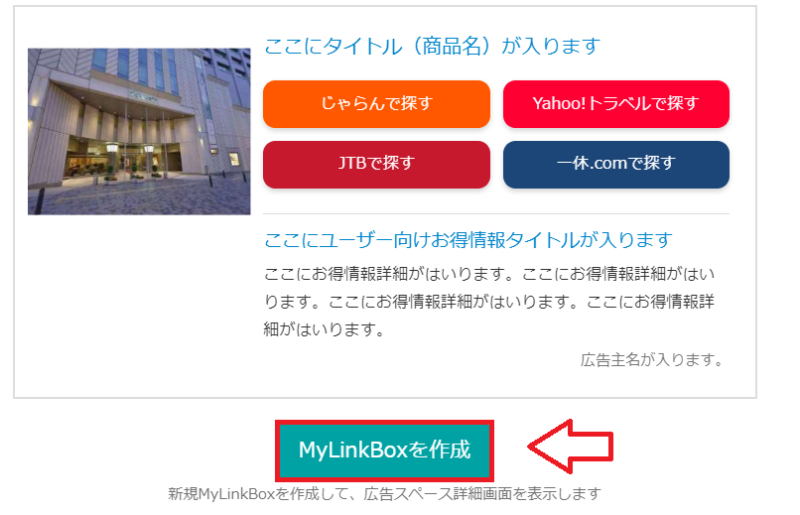
Task: Open the ここにタイトル（商品名）が入ります title link
Action: (432, 46)
